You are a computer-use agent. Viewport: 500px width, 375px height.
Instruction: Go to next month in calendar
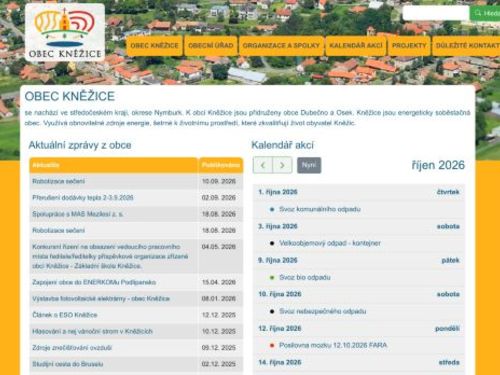pos(282,165)
